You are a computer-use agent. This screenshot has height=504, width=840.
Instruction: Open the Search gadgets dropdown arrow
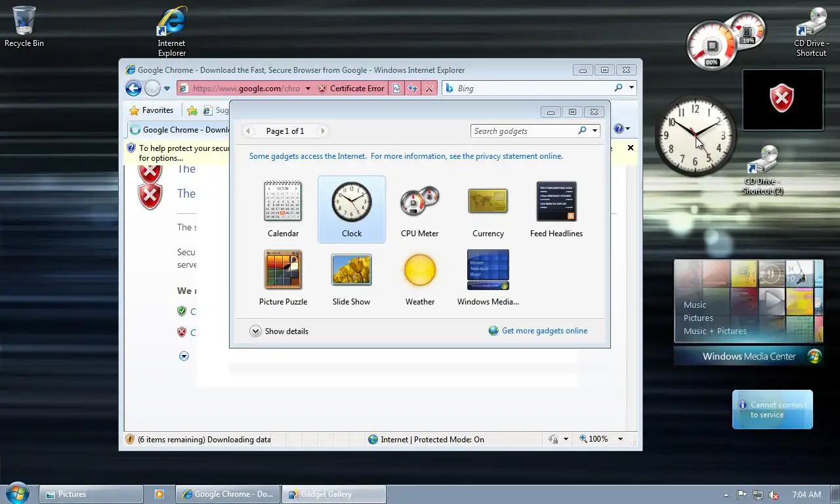595,131
